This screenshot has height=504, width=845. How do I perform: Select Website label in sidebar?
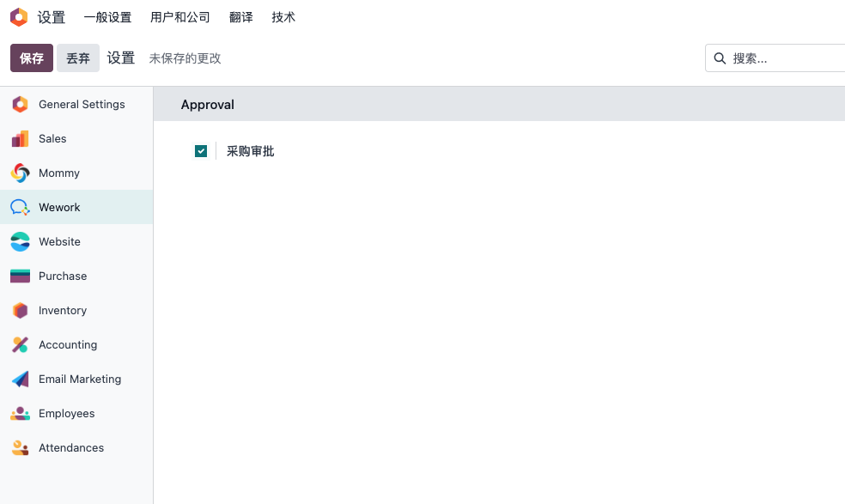point(60,241)
